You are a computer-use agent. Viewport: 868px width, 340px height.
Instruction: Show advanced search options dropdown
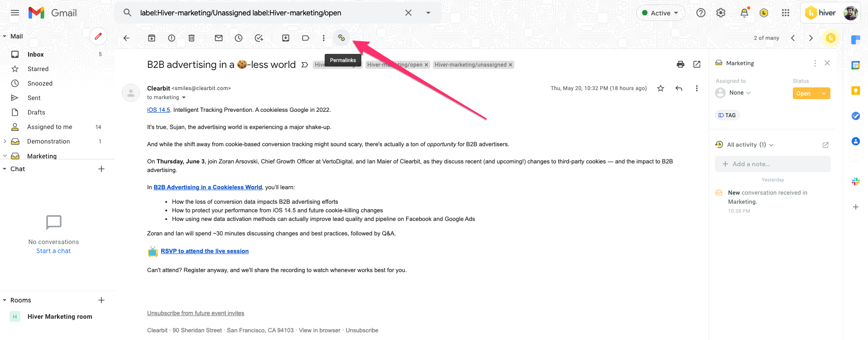pyautogui.click(x=428, y=13)
